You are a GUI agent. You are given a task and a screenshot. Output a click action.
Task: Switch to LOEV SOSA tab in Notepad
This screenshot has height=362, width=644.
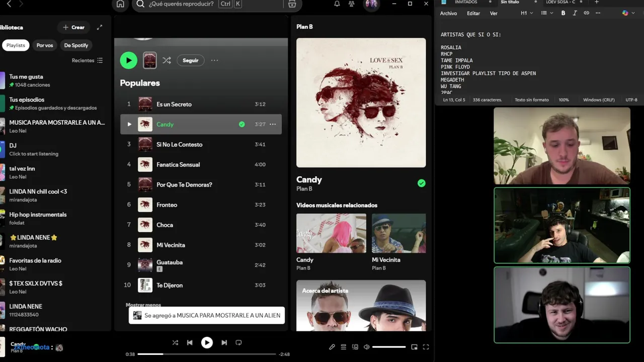pos(560,2)
